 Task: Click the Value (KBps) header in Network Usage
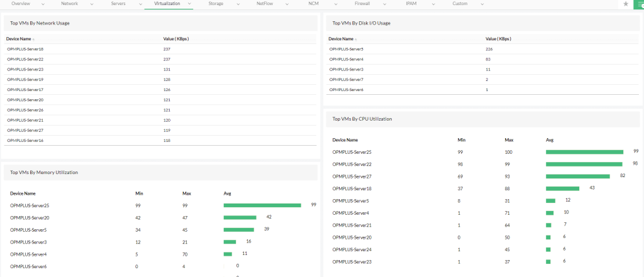175,39
